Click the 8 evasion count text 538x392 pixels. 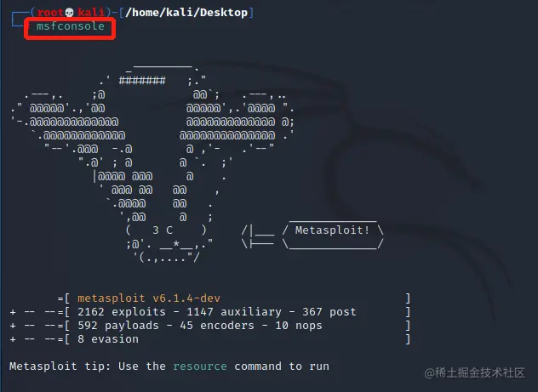coord(108,339)
